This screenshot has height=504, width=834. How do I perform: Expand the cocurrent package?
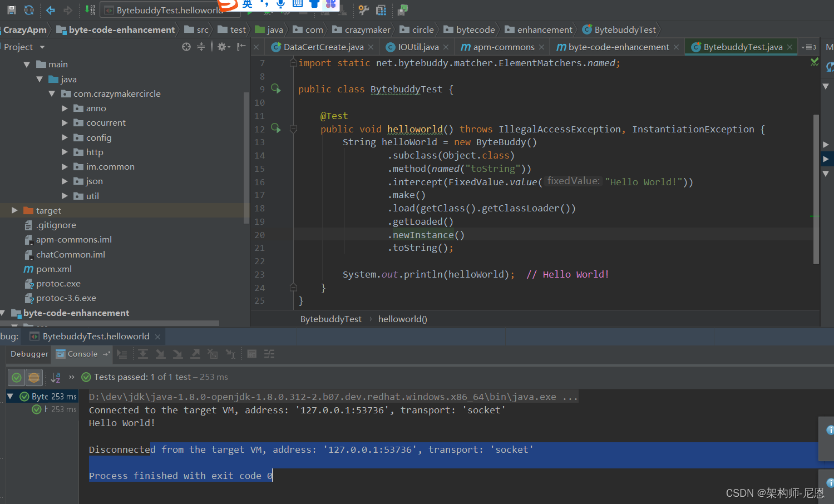point(65,123)
